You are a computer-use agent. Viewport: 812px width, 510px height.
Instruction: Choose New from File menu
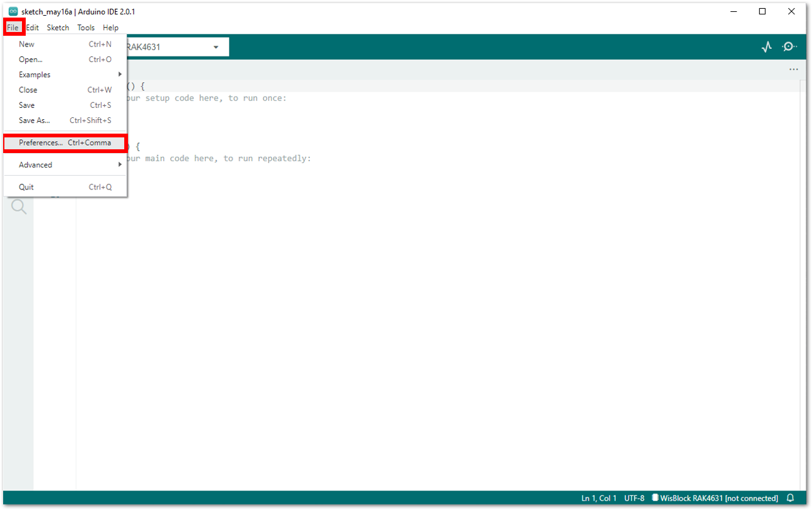pyautogui.click(x=65, y=45)
